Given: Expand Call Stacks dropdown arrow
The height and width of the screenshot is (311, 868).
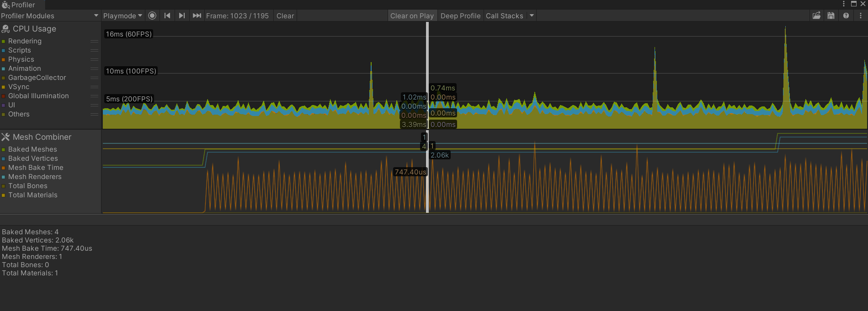Looking at the screenshot, I should [532, 16].
